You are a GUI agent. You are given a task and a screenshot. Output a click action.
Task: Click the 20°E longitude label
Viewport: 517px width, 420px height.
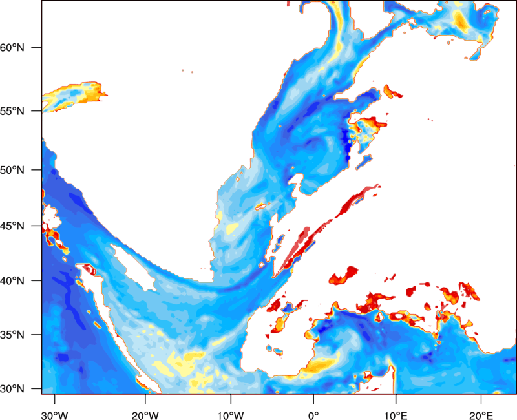[x=481, y=415]
